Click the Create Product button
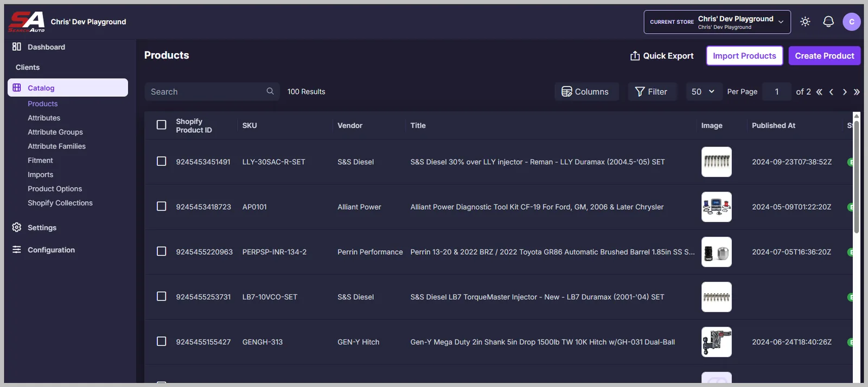 825,55
